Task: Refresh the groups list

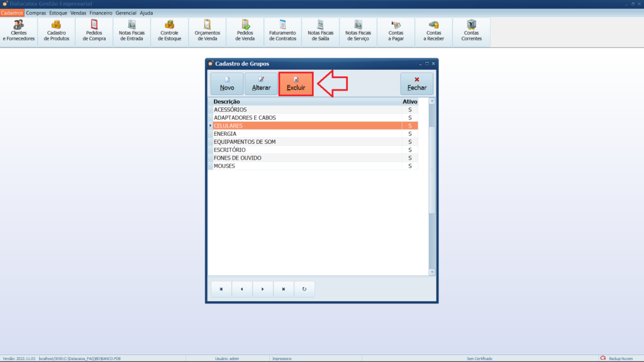Action: click(x=304, y=289)
